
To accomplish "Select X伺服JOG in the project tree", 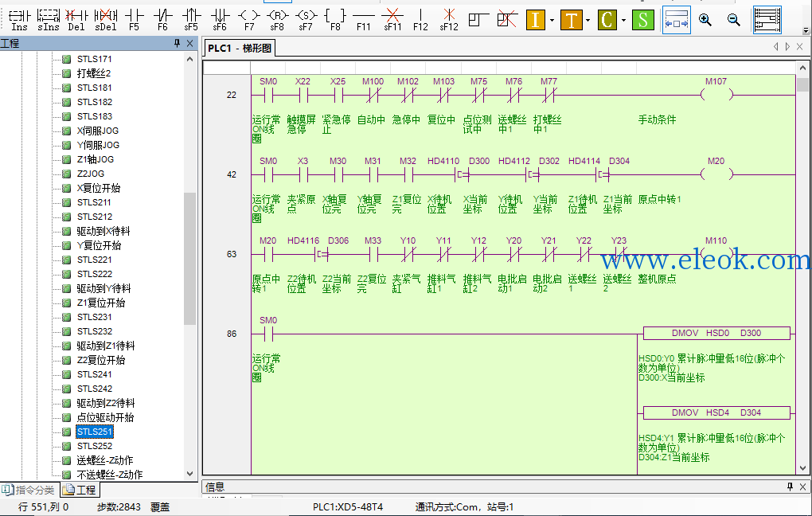I will (x=98, y=131).
